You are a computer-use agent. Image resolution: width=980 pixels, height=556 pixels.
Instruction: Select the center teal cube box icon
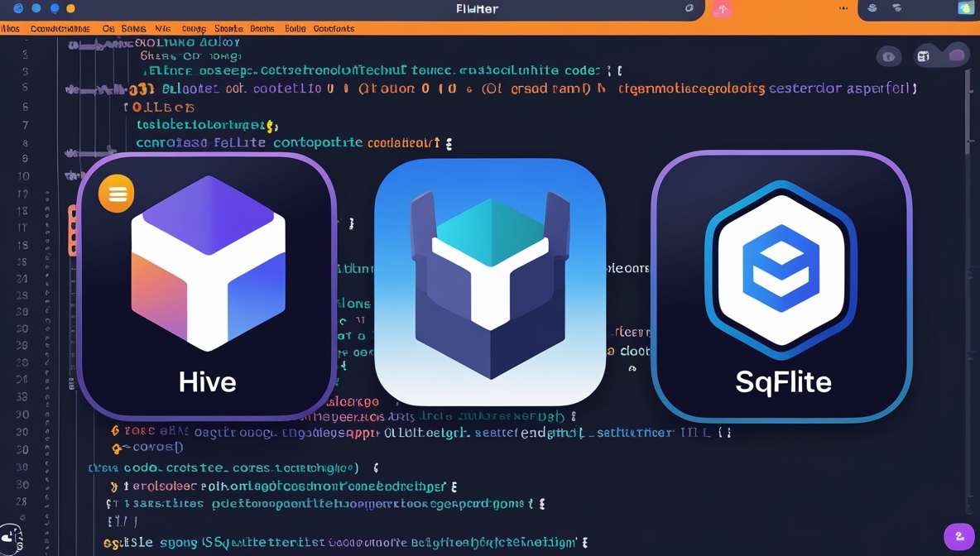coord(490,282)
